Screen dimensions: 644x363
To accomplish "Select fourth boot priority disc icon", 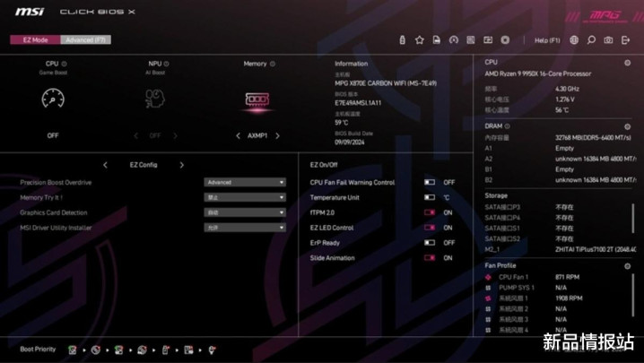I will [x=142, y=350].
